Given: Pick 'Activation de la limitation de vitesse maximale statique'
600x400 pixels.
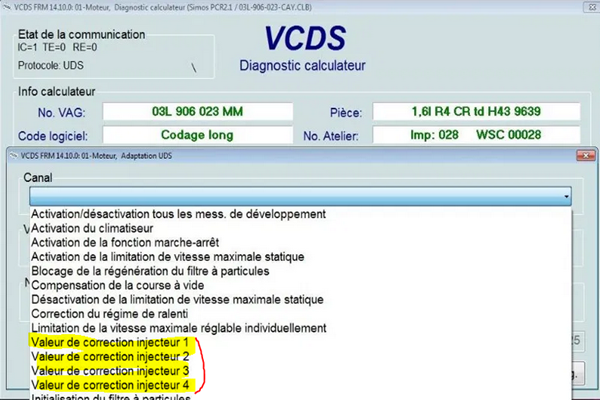Looking at the screenshot, I should click(301, 257).
